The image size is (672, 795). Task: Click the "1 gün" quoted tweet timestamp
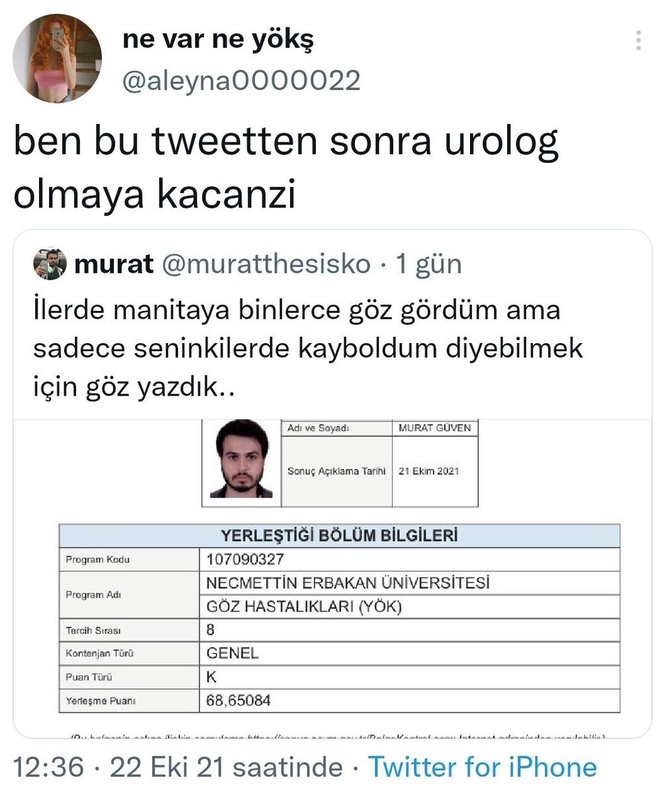(428, 264)
